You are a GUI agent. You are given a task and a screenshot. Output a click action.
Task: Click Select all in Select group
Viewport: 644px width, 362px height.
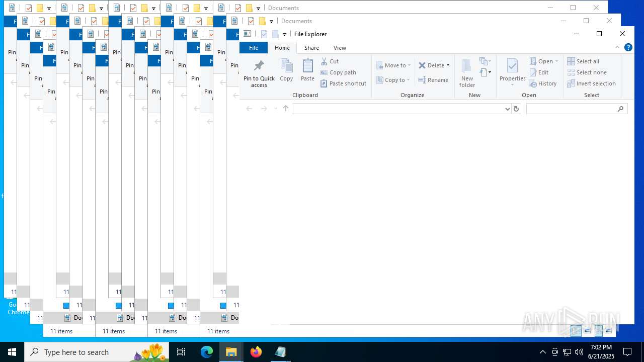(x=583, y=61)
